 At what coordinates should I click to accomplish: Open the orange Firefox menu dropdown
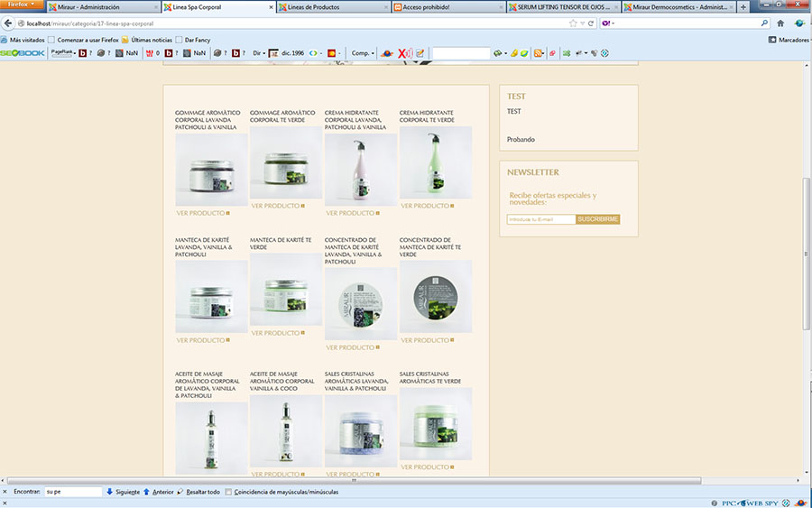pyautogui.click(x=22, y=5)
